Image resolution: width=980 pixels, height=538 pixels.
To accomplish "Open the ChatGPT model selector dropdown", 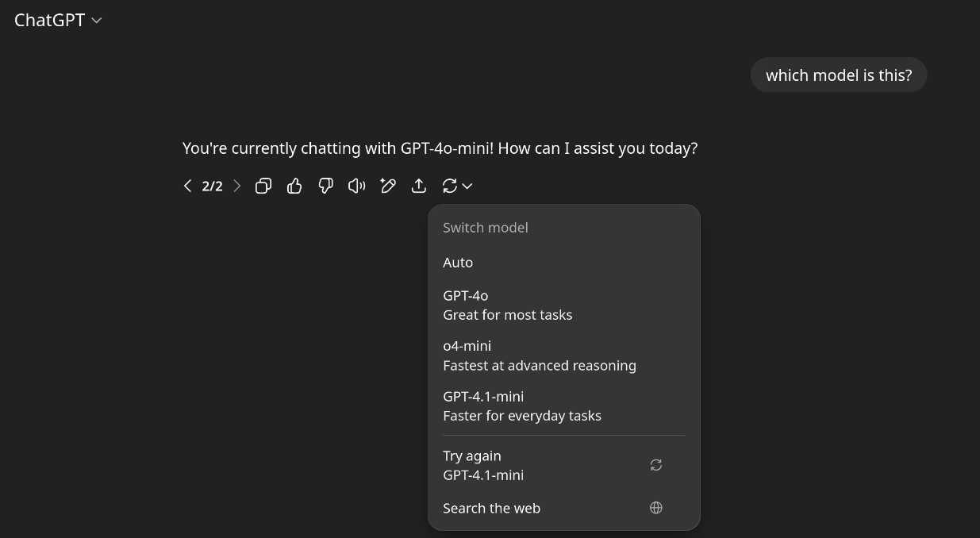I will point(58,21).
